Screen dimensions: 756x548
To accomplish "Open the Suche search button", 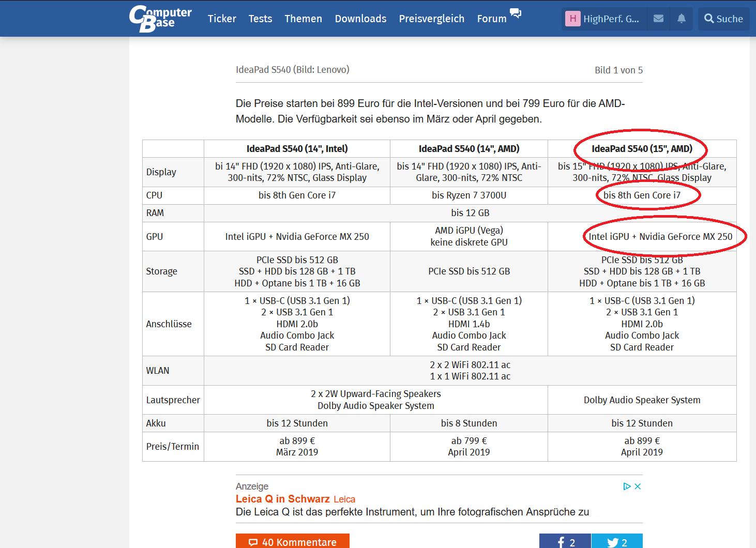I will coord(723,19).
